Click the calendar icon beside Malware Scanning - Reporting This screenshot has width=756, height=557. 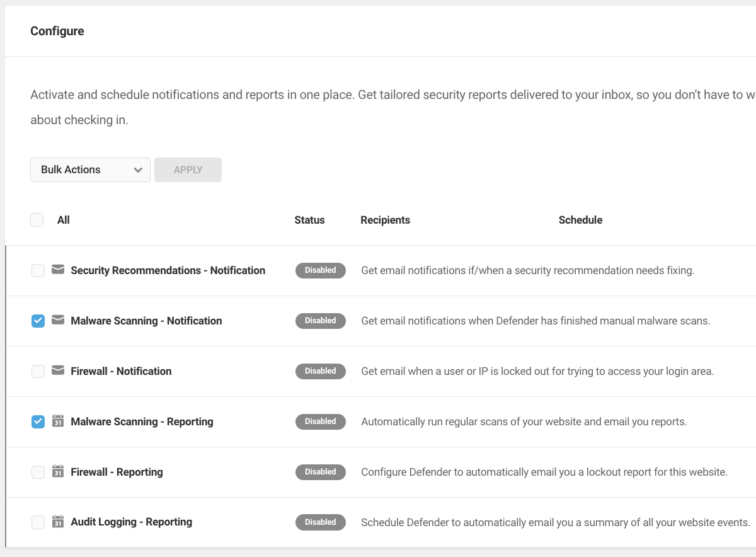tap(58, 421)
